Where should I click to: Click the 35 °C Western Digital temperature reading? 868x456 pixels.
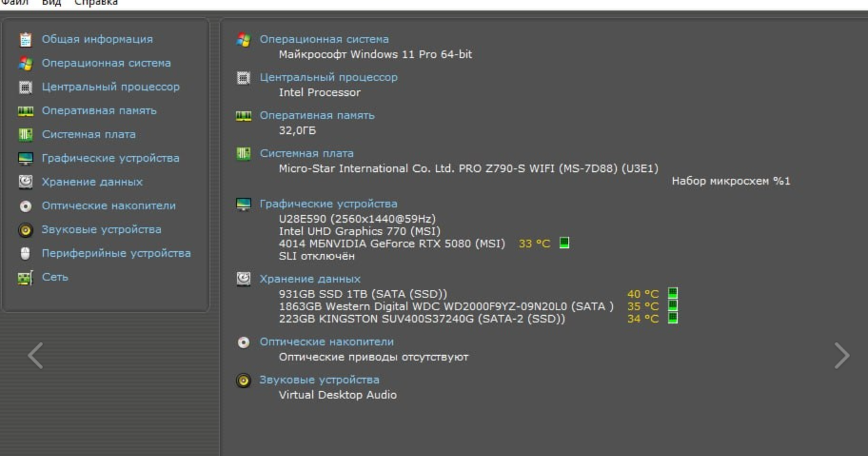643,306
